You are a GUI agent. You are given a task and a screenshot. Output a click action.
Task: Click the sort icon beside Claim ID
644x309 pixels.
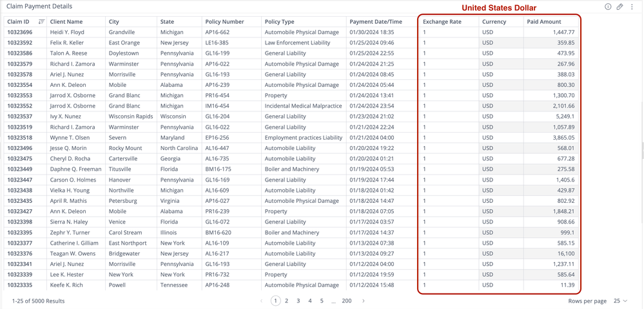pos(41,22)
